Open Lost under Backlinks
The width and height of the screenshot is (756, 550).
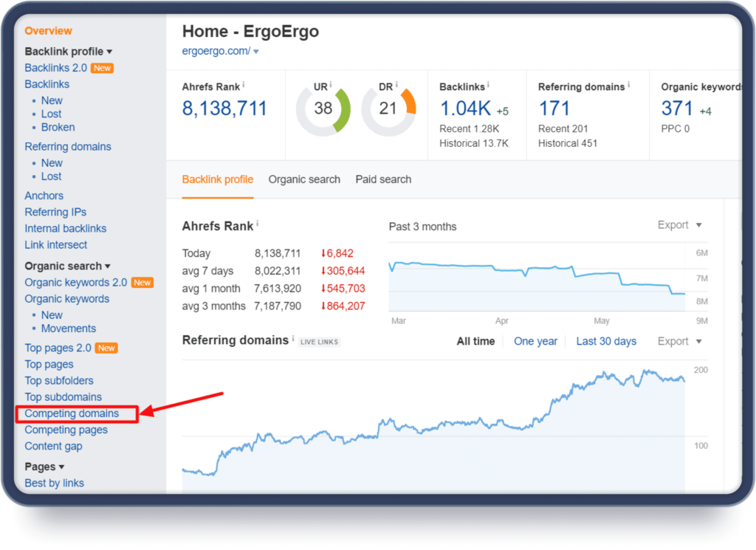coord(51,114)
